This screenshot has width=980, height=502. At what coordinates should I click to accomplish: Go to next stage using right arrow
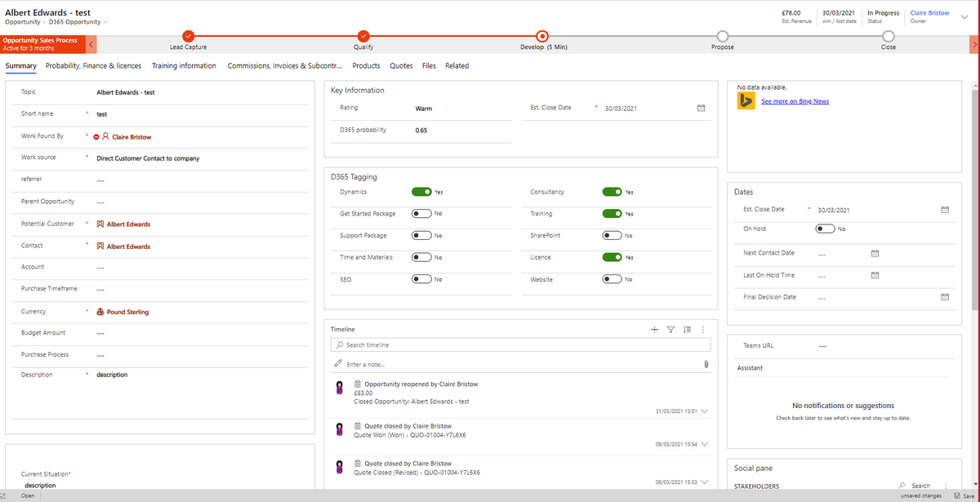pyautogui.click(x=973, y=43)
